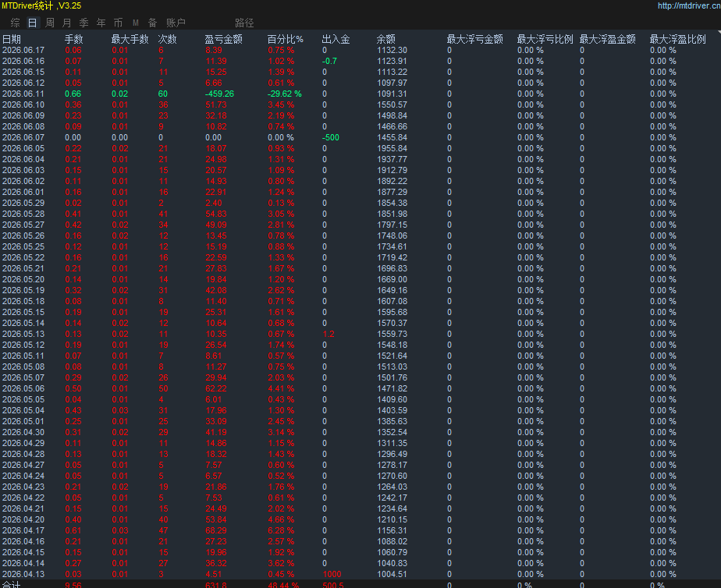Image resolution: width=721 pixels, height=588 pixels.
Task: Select the 2026.05.19 date row
Action: coord(23,290)
